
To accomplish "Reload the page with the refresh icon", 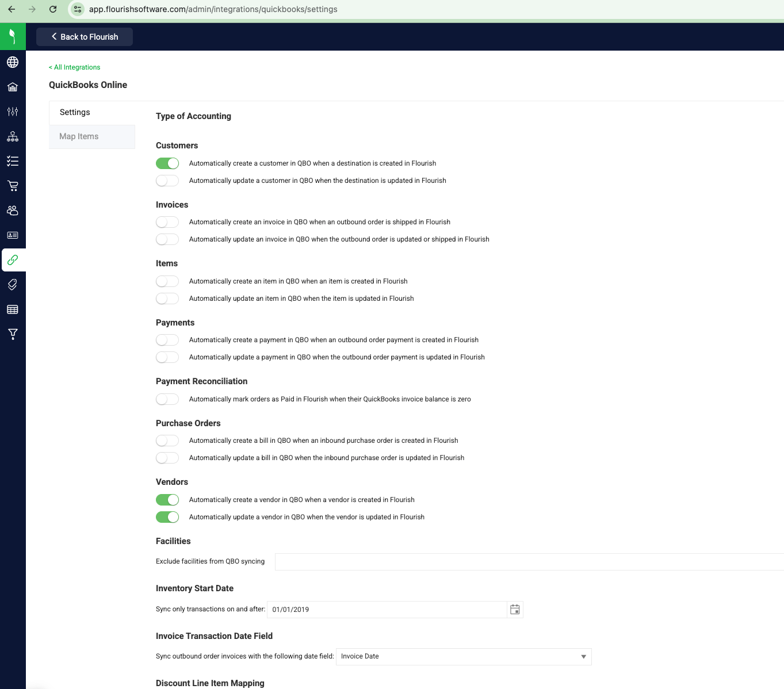I will click(53, 9).
